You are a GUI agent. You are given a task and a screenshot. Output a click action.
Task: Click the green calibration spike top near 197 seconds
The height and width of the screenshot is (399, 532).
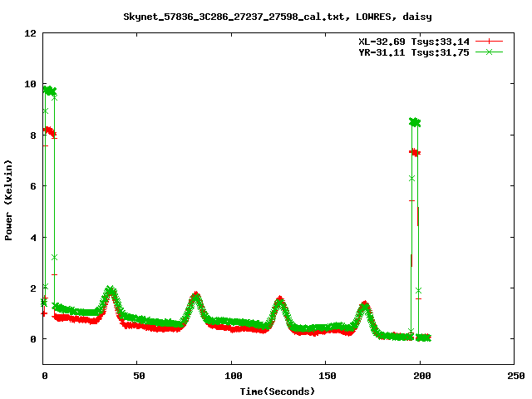coord(415,122)
